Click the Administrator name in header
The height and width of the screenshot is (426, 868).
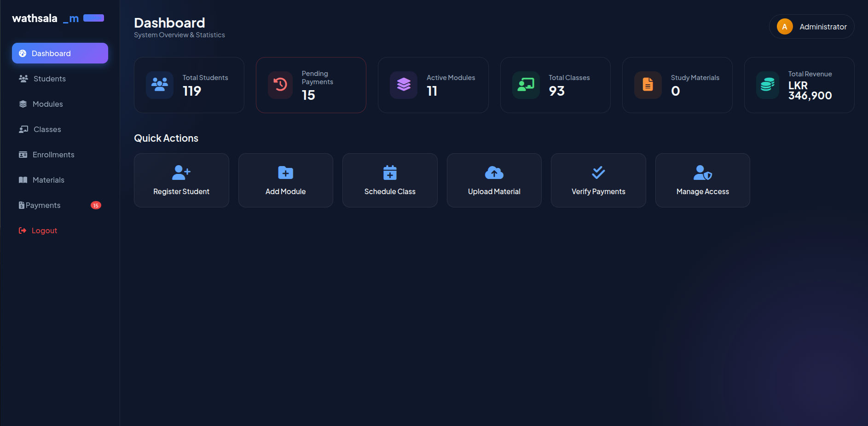[x=823, y=27]
